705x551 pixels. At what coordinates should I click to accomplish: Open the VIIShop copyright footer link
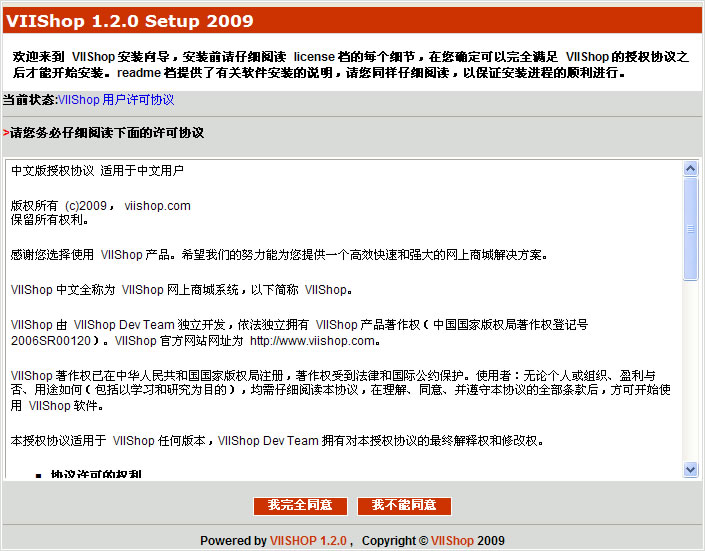point(452,541)
